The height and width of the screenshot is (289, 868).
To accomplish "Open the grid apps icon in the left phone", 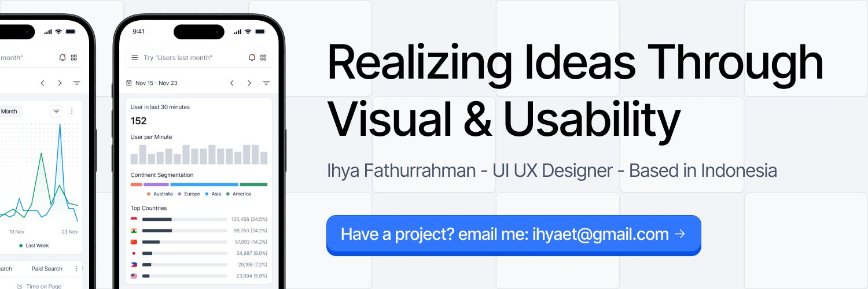I will [x=74, y=58].
